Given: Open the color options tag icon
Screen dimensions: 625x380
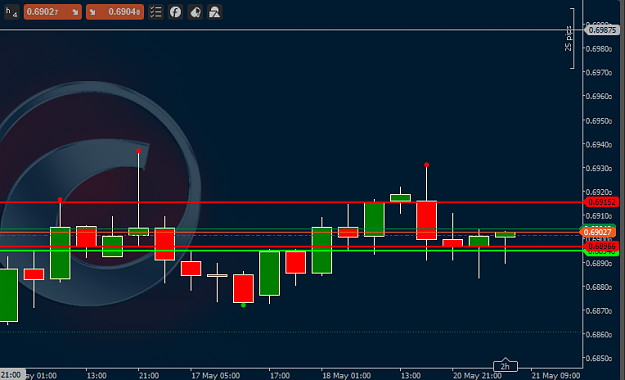Looking at the screenshot, I should tap(195, 12).
